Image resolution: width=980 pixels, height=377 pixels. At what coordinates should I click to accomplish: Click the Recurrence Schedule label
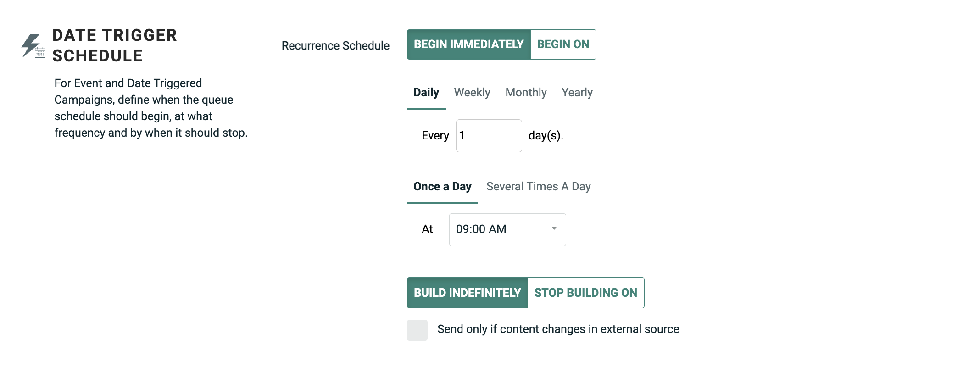click(335, 46)
